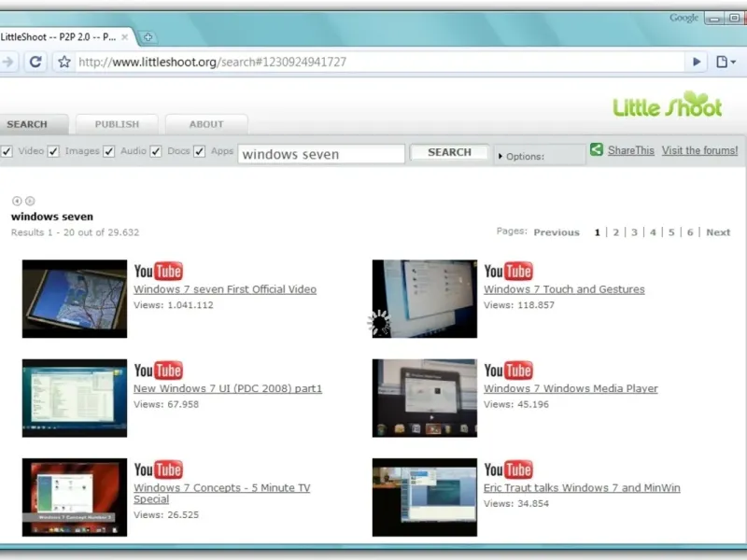747x560 pixels.
Task: Switch to the ABOUT tab
Action: click(x=206, y=124)
